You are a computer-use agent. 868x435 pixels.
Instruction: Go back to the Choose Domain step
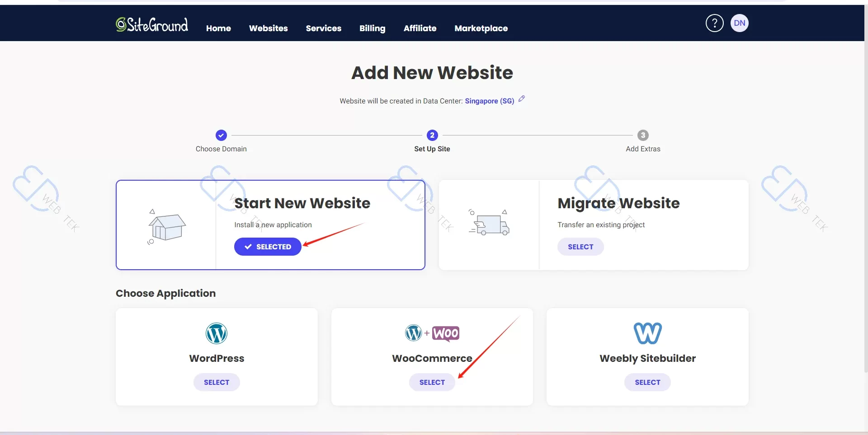pyautogui.click(x=221, y=135)
